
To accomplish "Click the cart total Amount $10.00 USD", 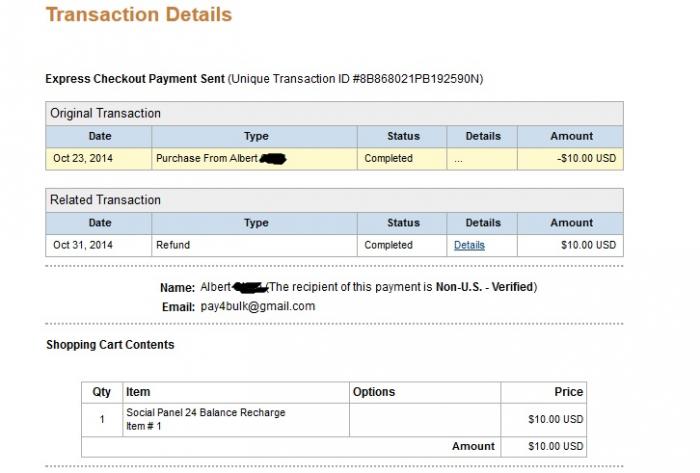I will tap(556, 446).
